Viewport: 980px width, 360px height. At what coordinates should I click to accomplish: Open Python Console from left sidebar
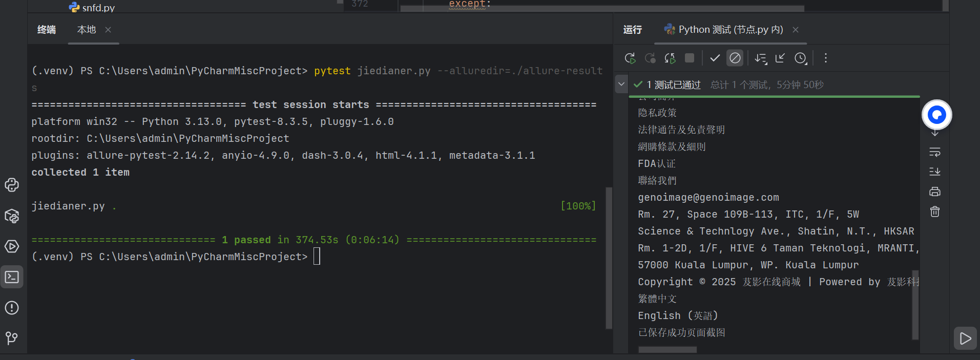pos(12,185)
